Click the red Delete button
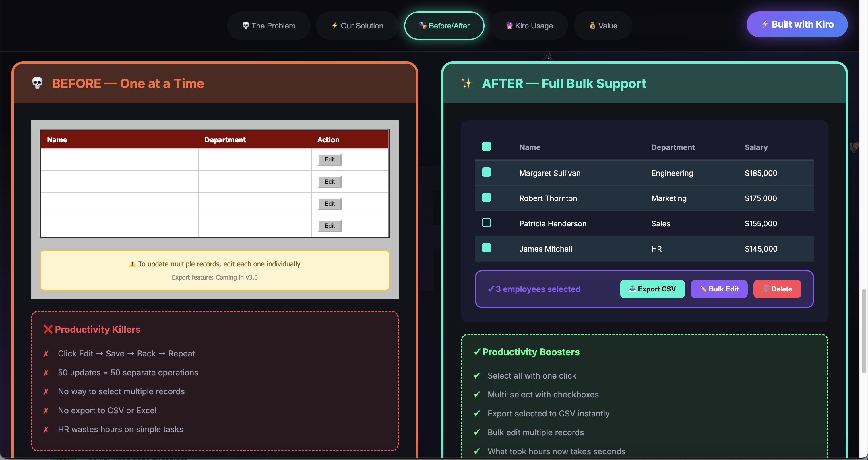The image size is (868, 460). 777,289
